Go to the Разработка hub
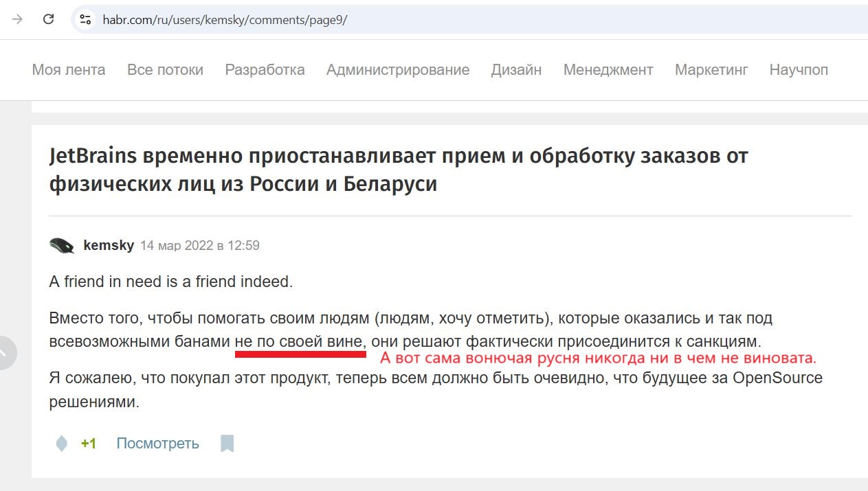This screenshot has width=868, height=491. pos(265,69)
